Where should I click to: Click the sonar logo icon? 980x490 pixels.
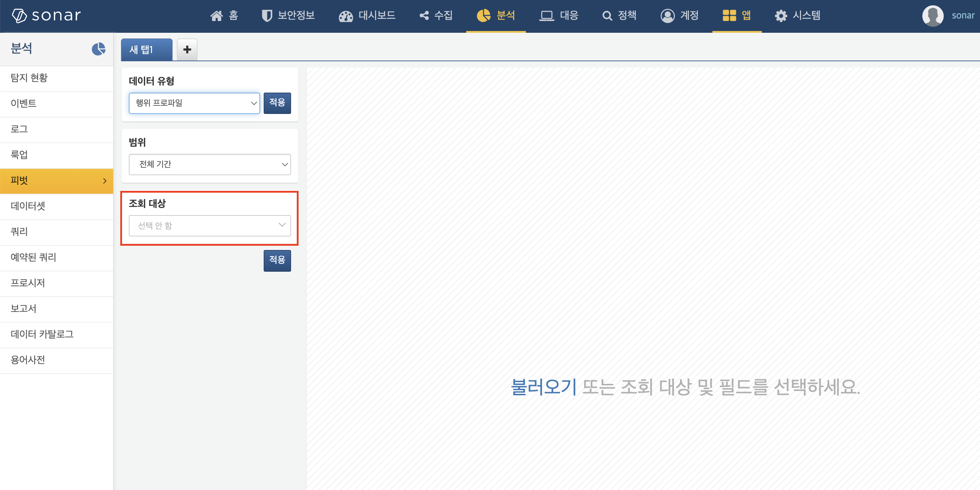[x=19, y=16]
